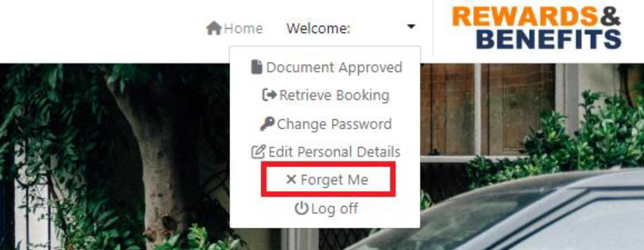644x250 pixels.
Task: Go to the Home link text
Action: click(243, 29)
